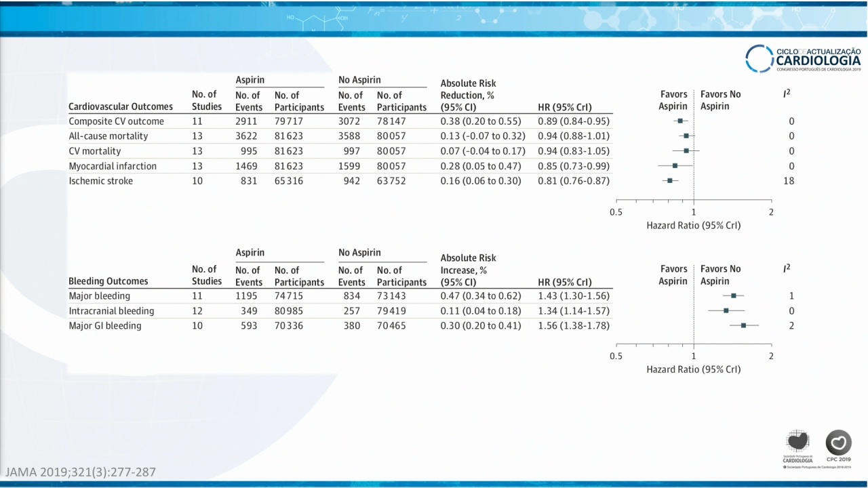Click 'Absolute Risk Reduction, %' column header

(469, 96)
